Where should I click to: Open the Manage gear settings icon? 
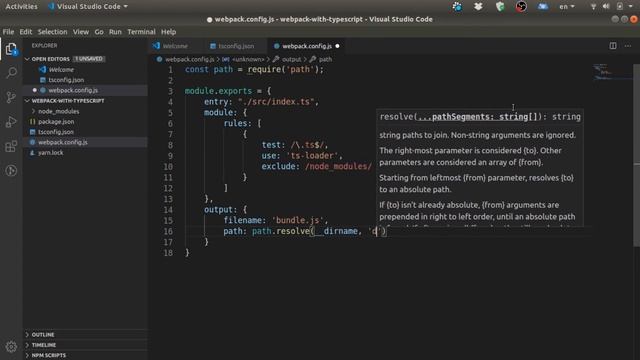pyautogui.click(x=11, y=347)
